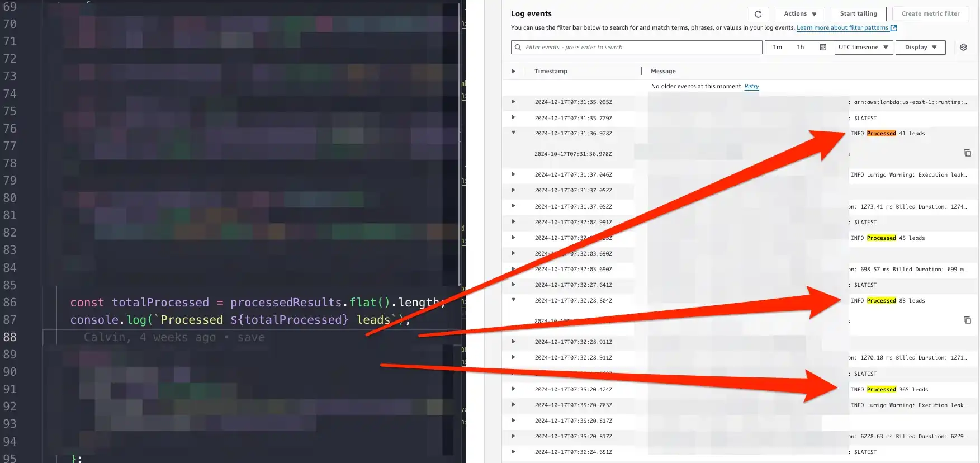Viewport: 980px width, 463px height.
Task: Open the log display settings gear
Action: coord(963,48)
